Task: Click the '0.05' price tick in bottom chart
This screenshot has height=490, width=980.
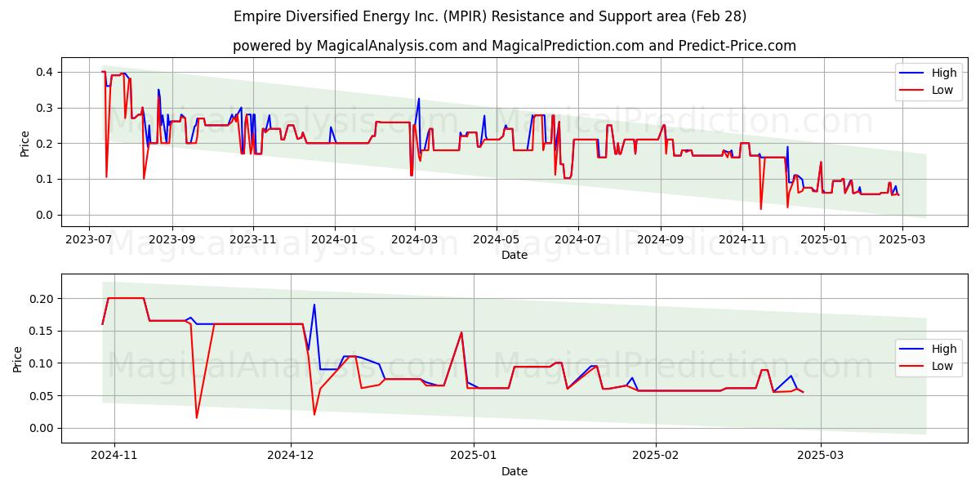Action: point(42,395)
